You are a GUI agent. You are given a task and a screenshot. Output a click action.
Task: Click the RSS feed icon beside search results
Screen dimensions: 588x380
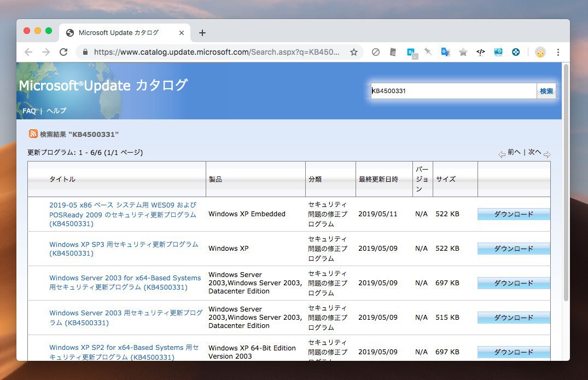[33, 134]
